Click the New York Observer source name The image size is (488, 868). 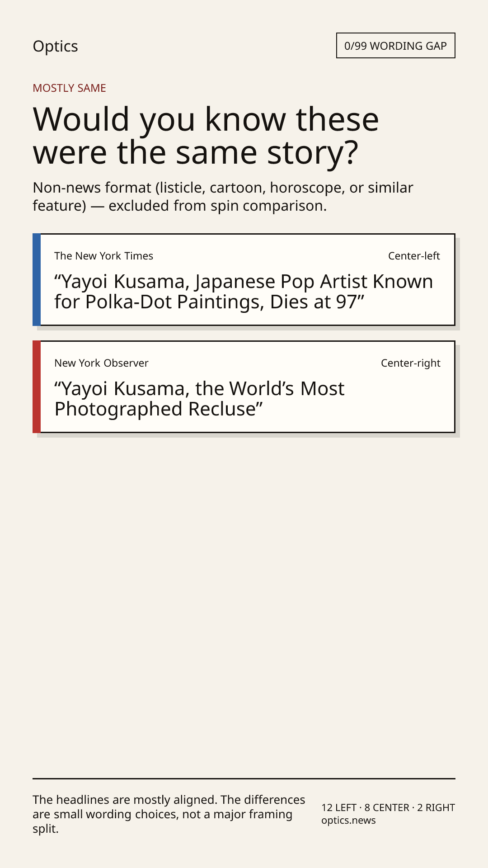101,363
